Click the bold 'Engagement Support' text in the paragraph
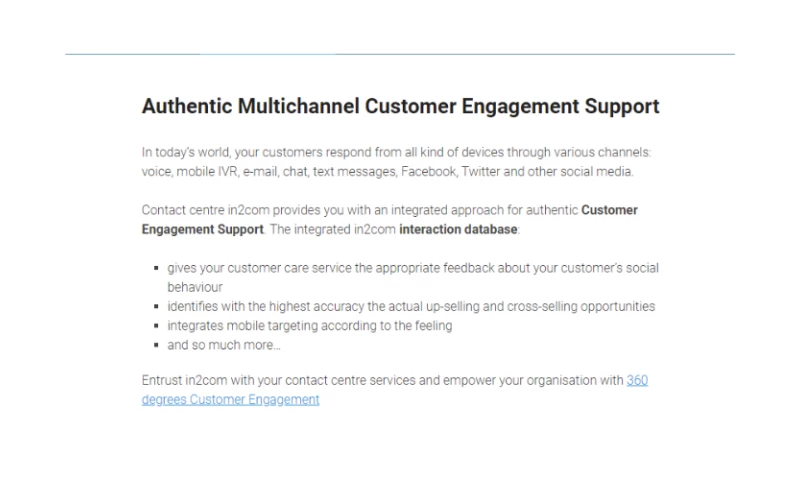800x480 pixels. point(203,229)
